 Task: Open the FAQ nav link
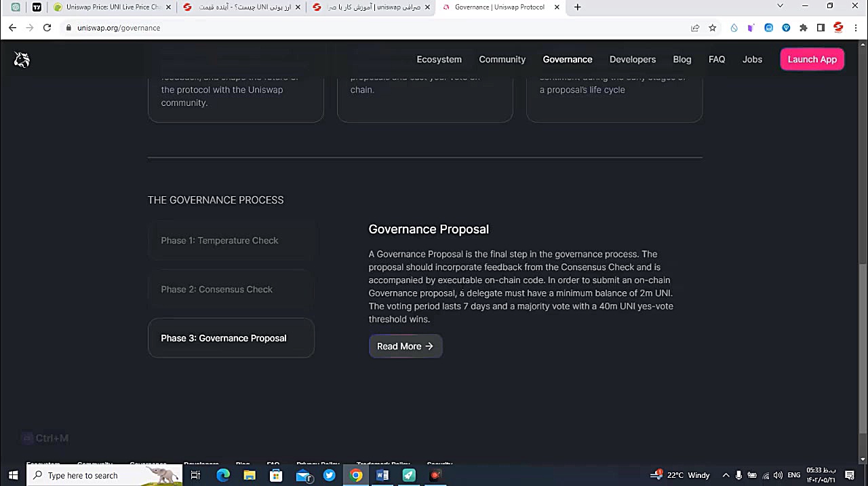tap(717, 60)
